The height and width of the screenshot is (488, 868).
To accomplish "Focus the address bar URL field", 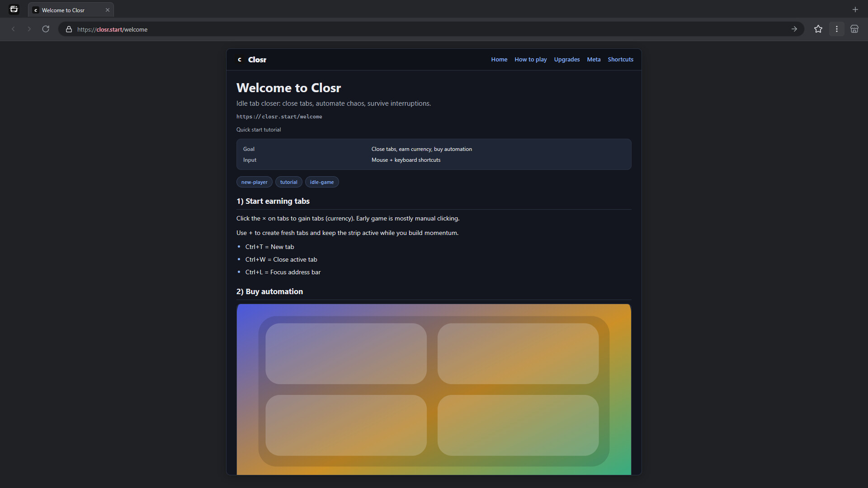I will click(x=407, y=29).
